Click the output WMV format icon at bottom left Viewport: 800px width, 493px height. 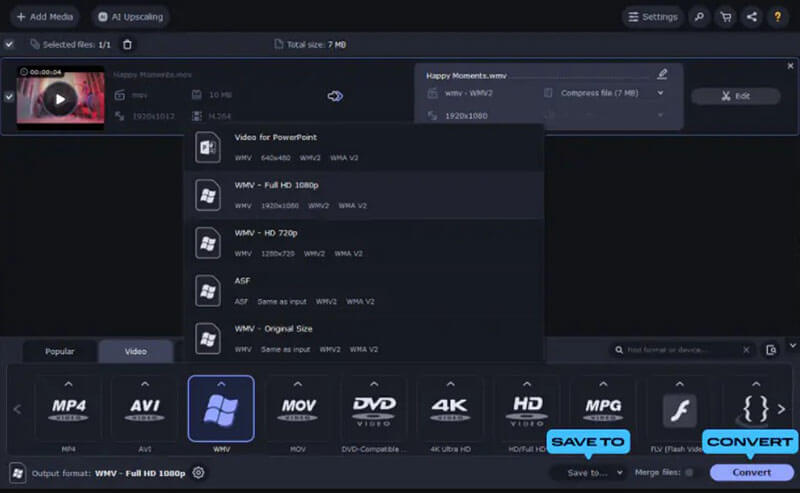click(17, 473)
